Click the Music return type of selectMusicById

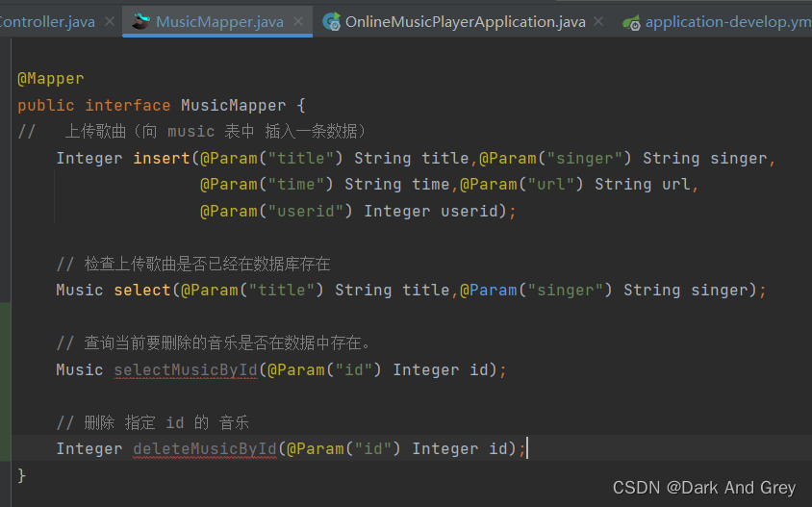pyautogui.click(x=79, y=369)
